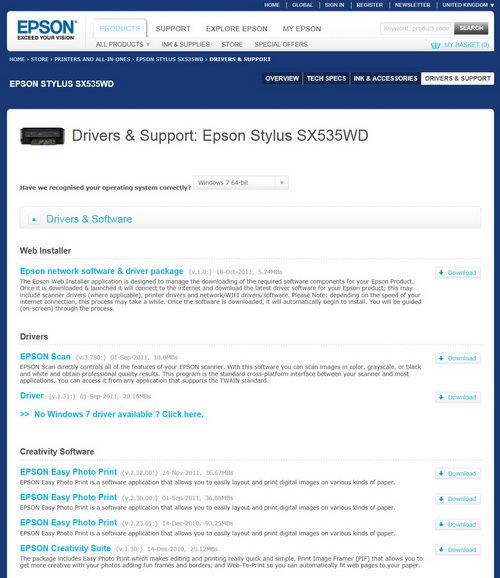Open EPSON Easy Photo Print 14-Dec-2010 link
The width and height of the screenshot is (500, 578).
(x=68, y=523)
